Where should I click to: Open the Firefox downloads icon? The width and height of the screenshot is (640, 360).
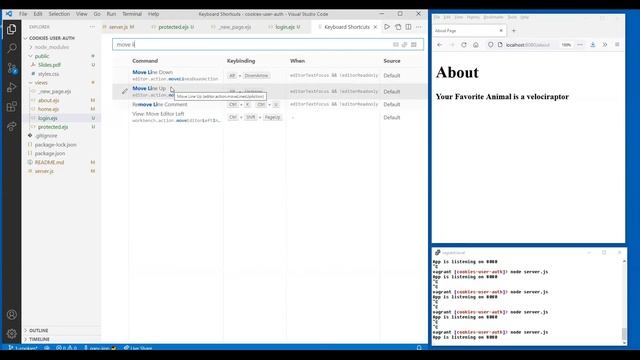point(593,45)
